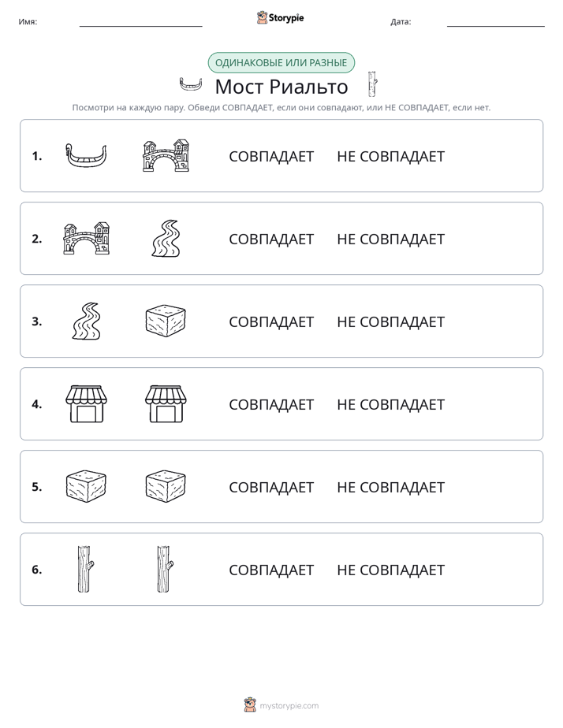Select СОВПАДАЕТ for row 5
Screen dimensions: 563x728
click(271, 487)
